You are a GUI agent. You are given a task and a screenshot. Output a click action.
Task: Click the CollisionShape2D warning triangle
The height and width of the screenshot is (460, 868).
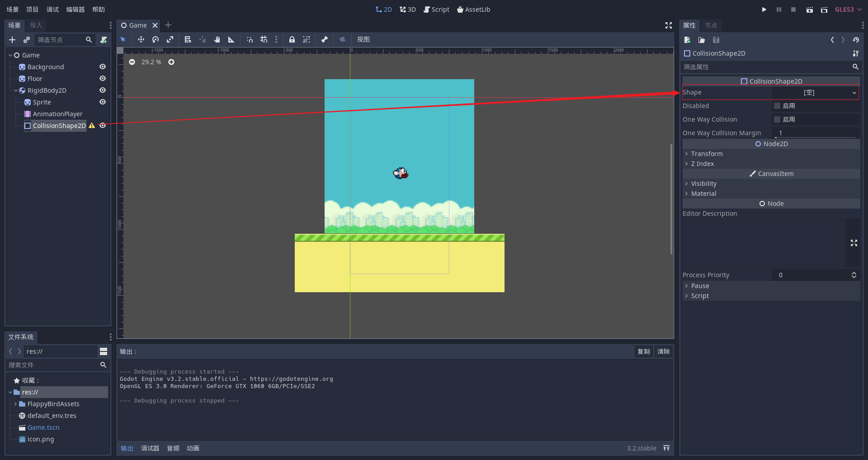tap(92, 126)
